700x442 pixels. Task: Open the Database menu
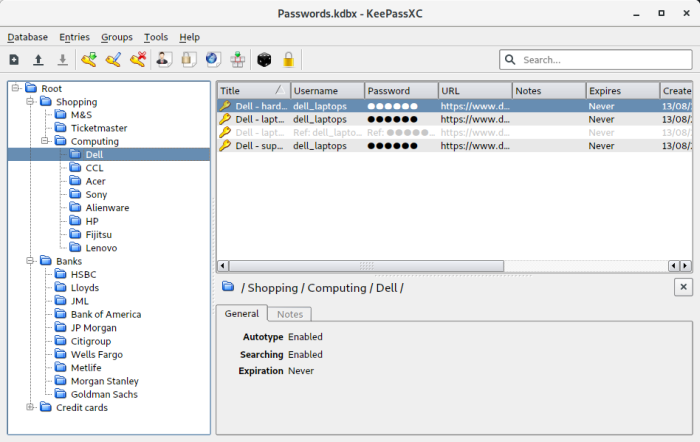click(28, 37)
